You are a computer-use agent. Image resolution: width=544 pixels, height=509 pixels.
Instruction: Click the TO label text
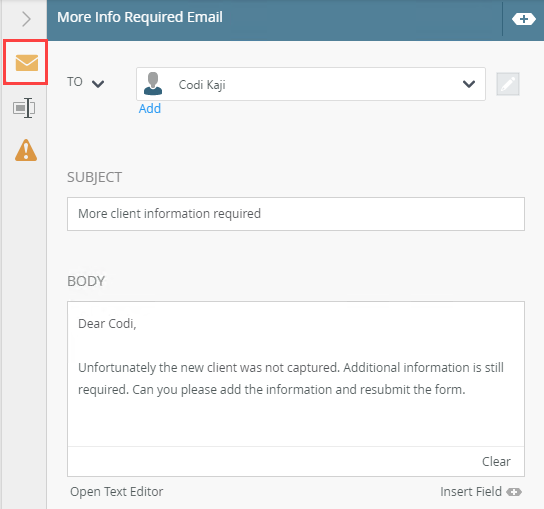(x=75, y=82)
